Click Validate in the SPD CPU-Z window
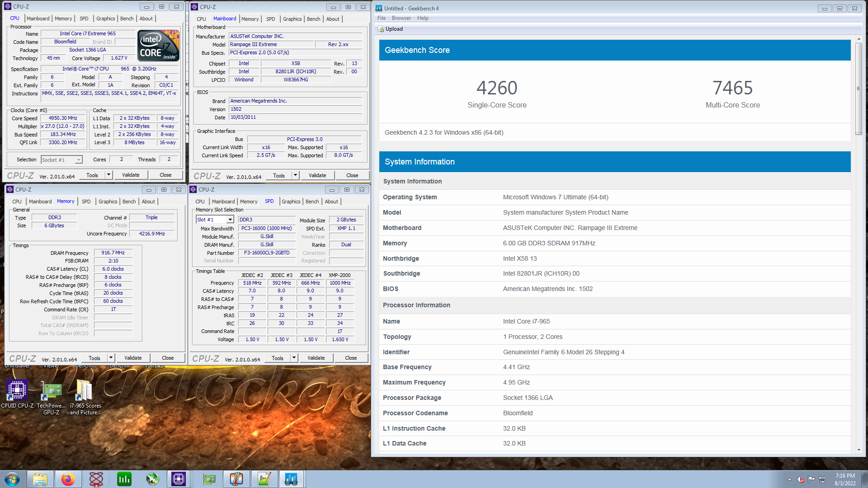 (x=316, y=358)
